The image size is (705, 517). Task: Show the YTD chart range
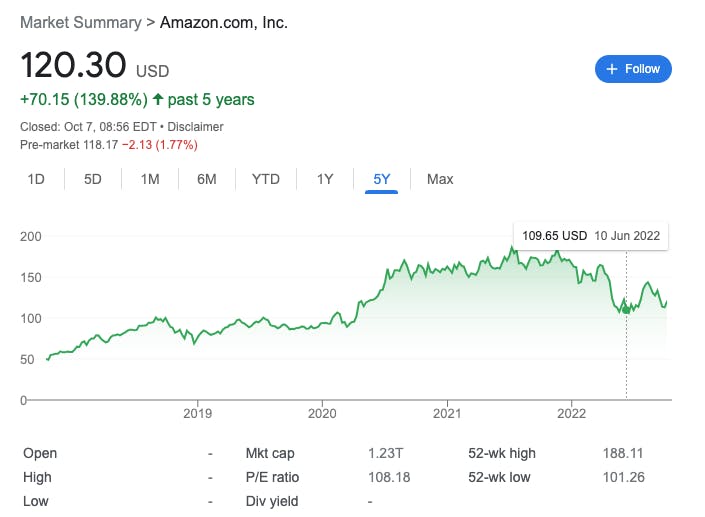[265, 179]
